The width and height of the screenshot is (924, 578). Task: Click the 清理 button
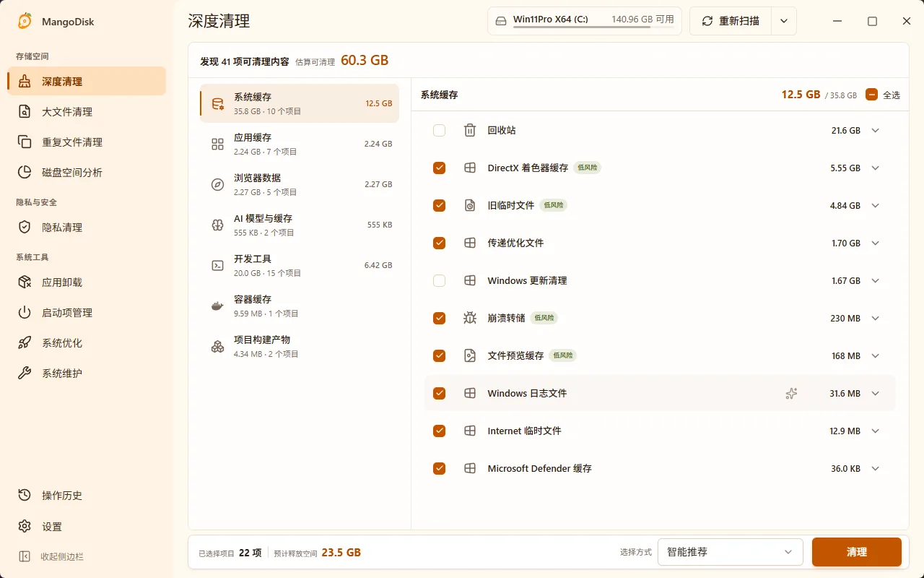(x=857, y=552)
